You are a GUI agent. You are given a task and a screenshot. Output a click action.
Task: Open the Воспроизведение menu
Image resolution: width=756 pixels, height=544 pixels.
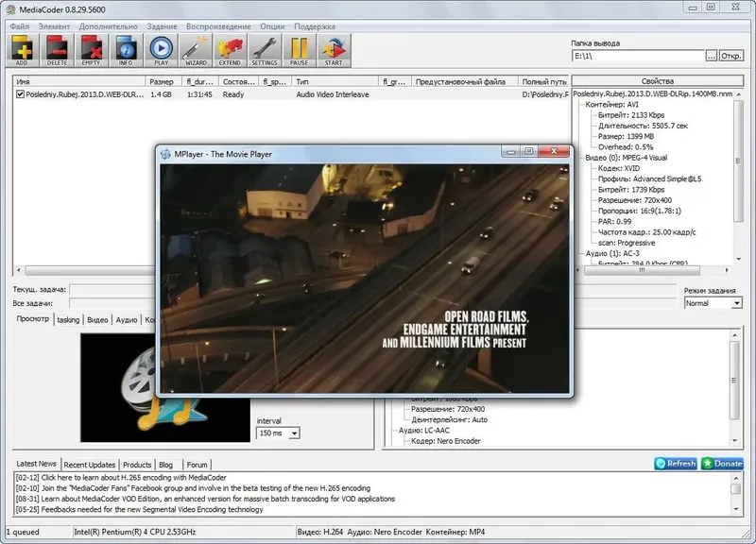pos(219,26)
